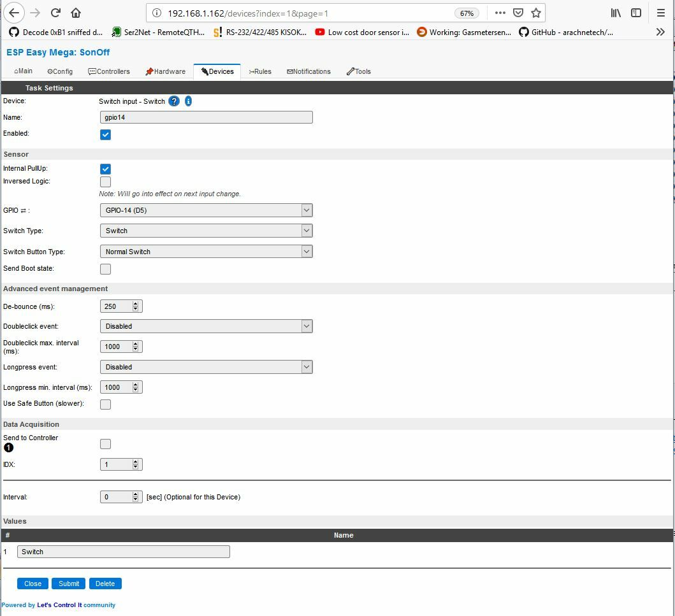The height and width of the screenshot is (616, 675).
Task: Select the Devices tab
Action: point(217,71)
